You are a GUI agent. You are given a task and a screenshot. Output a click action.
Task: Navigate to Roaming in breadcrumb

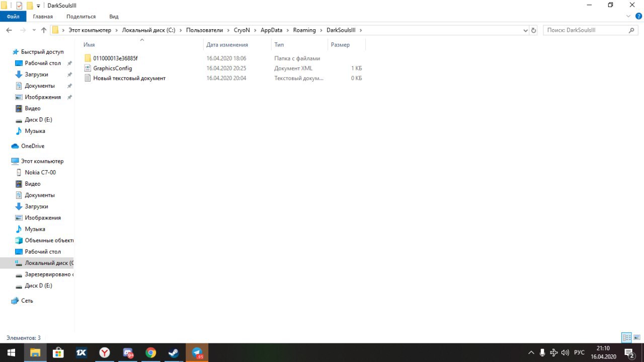pos(304,30)
